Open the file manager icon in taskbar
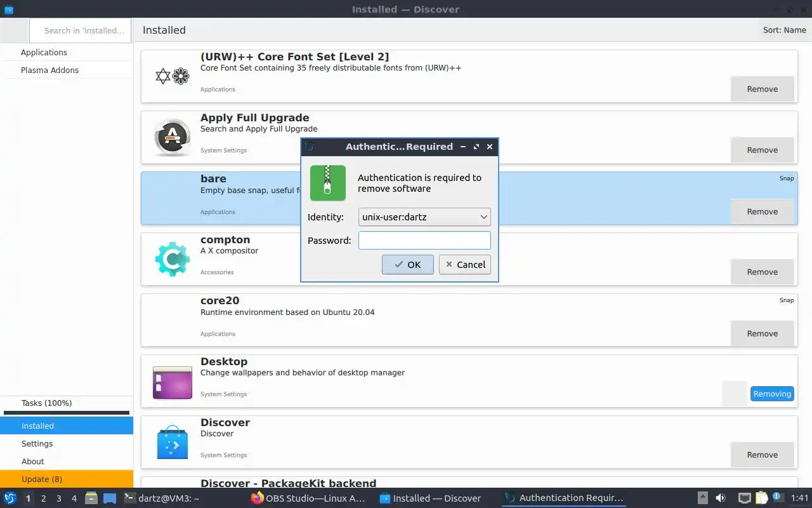 [x=91, y=498]
